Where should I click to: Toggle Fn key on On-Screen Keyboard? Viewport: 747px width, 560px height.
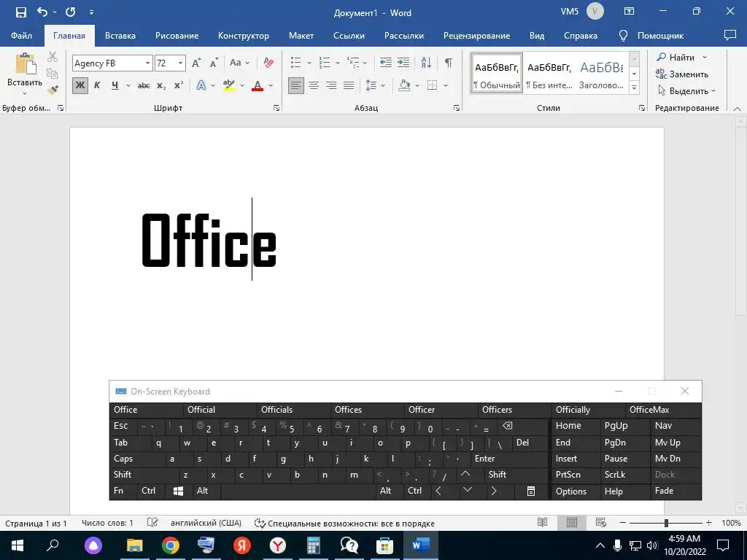[123, 491]
